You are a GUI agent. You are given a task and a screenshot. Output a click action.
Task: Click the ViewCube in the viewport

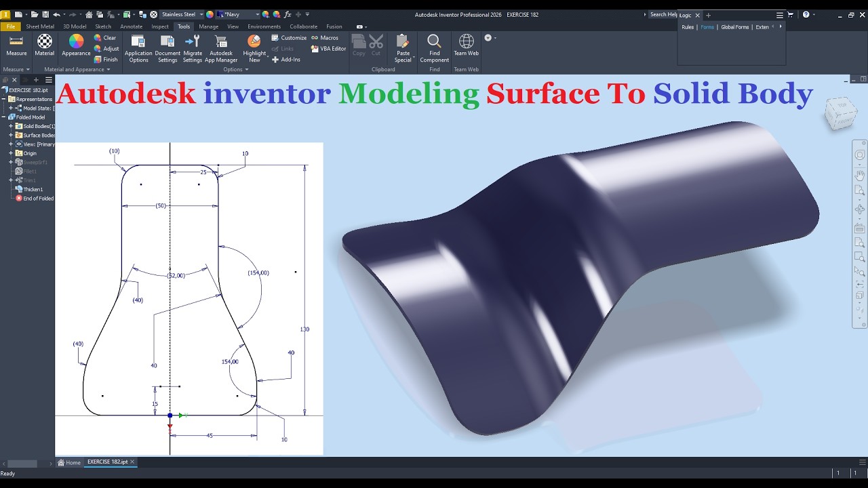pos(840,113)
